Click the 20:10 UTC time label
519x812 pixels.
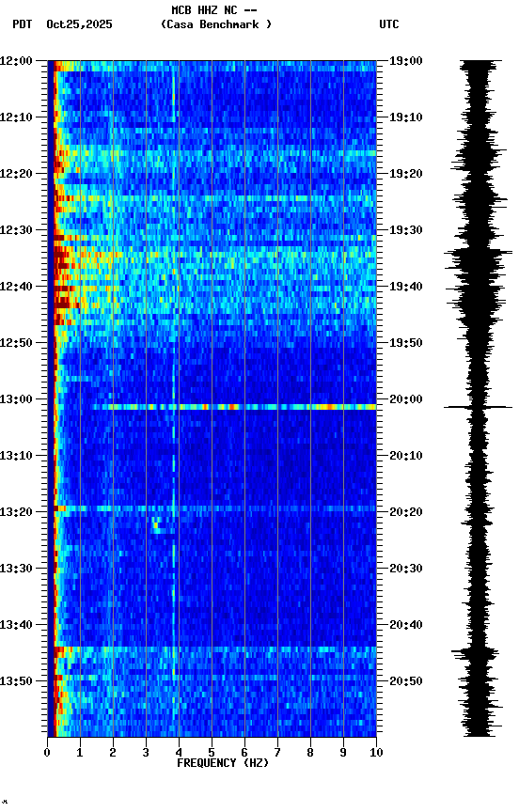(405, 456)
